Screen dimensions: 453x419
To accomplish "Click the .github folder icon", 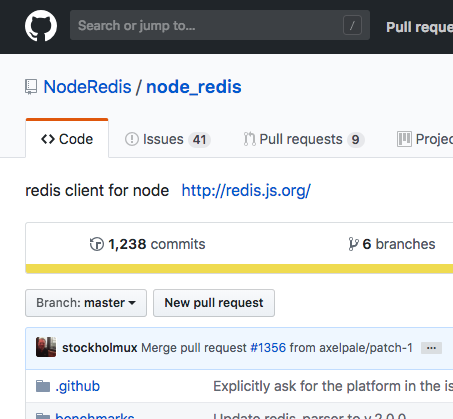I will (x=43, y=386).
